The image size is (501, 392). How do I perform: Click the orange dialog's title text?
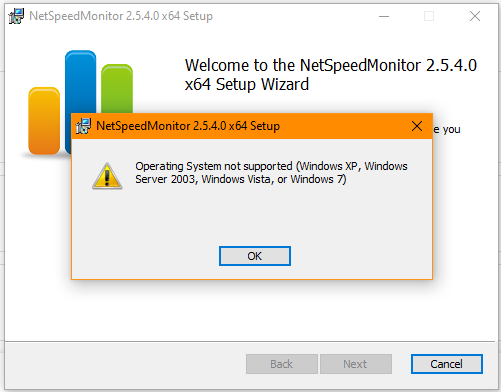pyautogui.click(x=188, y=126)
